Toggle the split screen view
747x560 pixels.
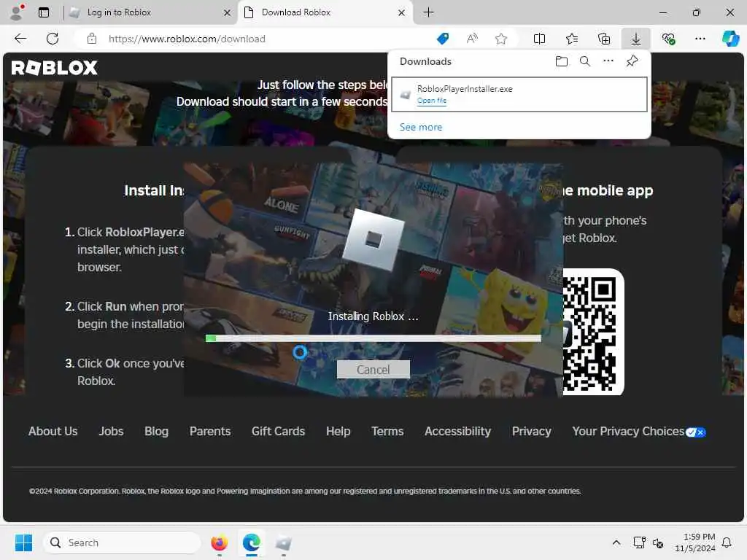tap(539, 39)
